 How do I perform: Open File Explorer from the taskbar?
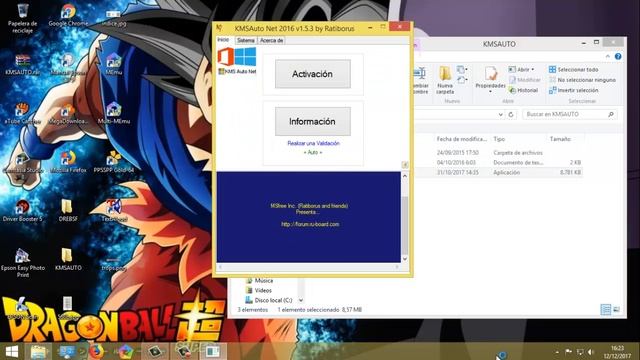pyautogui.click(x=38, y=351)
